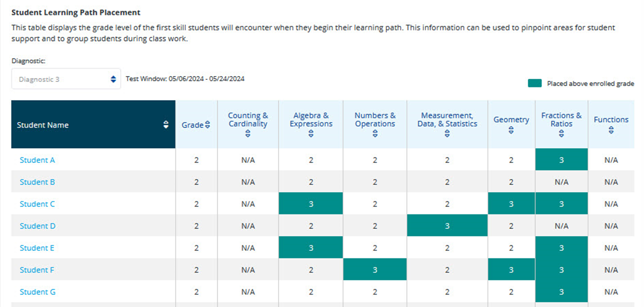Open Student B's profile link
The height and width of the screenshot is (307, 644).
pyautogui.click(x=38, y=182)
